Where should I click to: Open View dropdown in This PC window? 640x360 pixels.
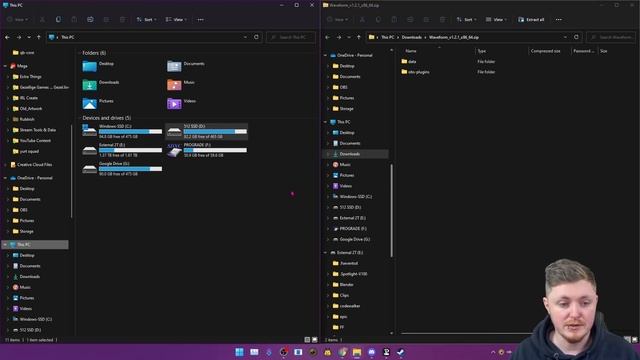tap(176, 19)
